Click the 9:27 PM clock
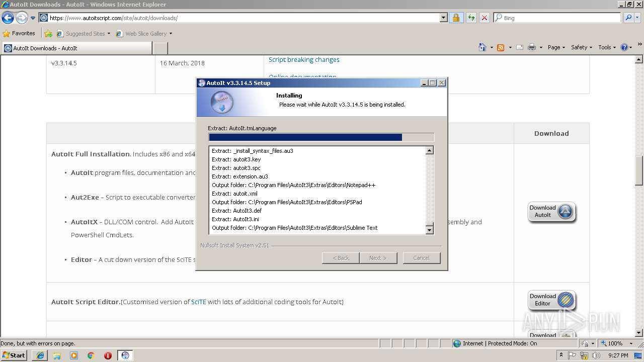644x362 pixels. click(618, 355)
